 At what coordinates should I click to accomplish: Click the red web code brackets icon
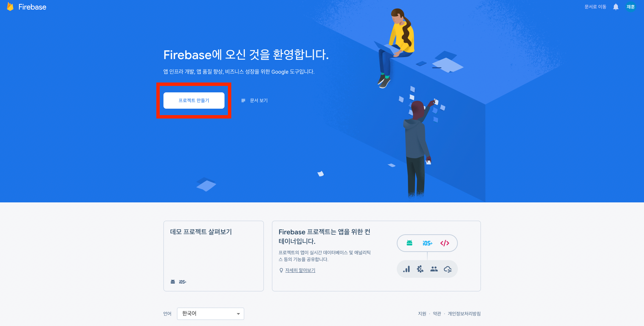coord(445,243)
